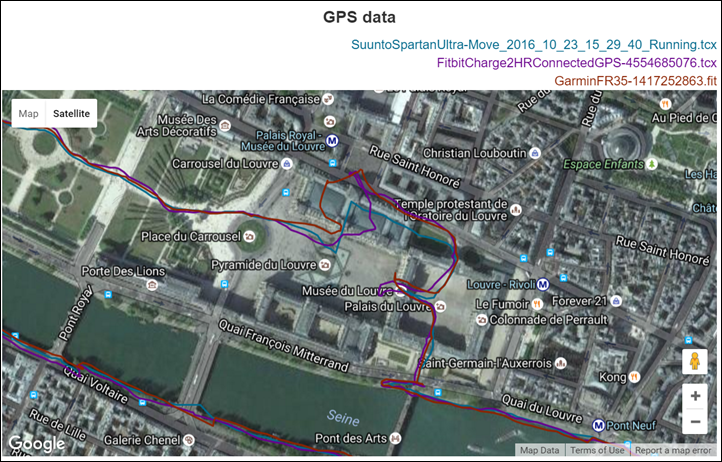
Task: Click Report a map error
Action: click(675, 451)
